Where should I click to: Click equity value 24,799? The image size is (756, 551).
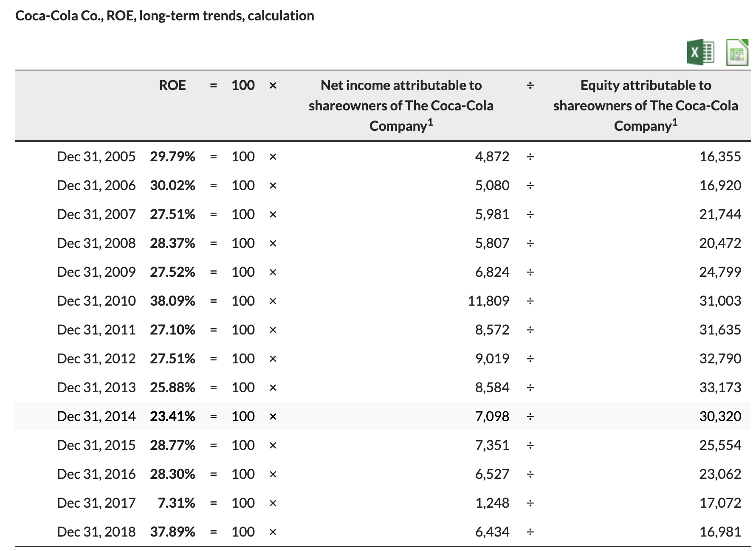coord(720,272)
